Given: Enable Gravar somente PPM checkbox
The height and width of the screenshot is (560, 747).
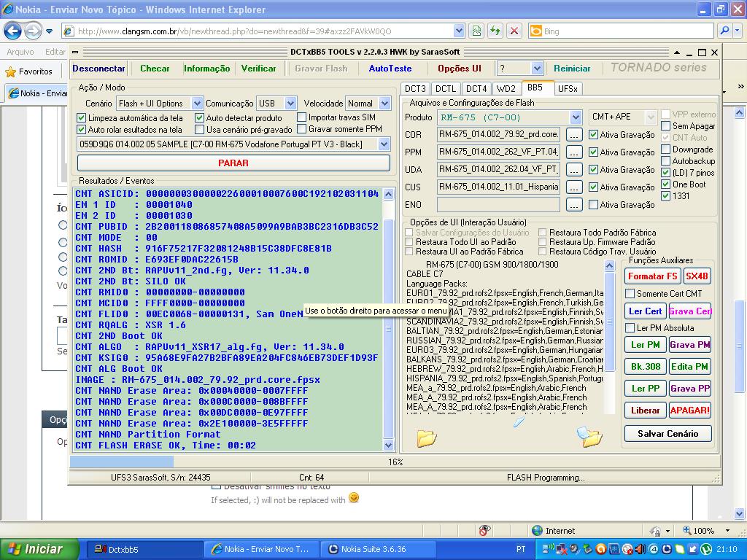Looking at the screenshot, I should pyautogui.click(x=301, y=128).
